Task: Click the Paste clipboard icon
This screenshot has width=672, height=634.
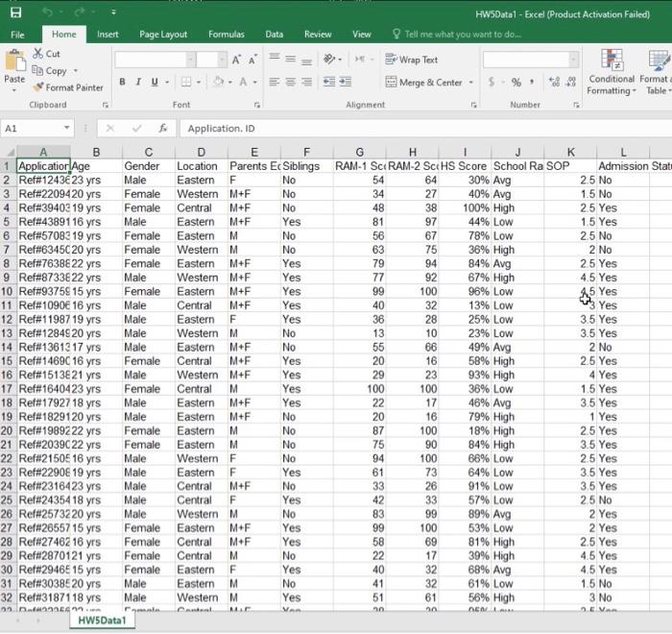Action: click(15, 61)
